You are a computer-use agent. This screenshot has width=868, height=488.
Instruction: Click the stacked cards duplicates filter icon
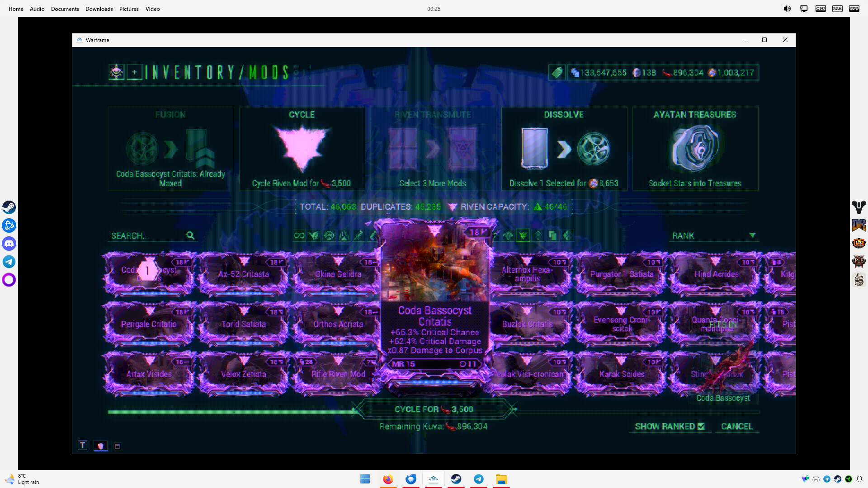552,235
